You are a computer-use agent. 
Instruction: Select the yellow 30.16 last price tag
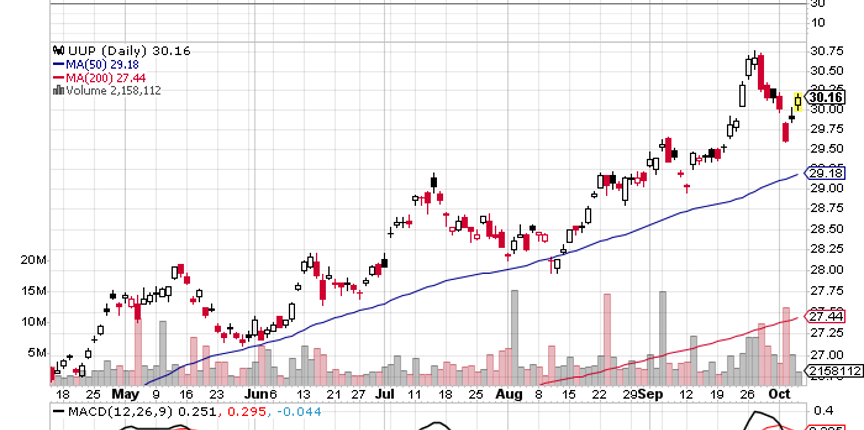tap(825, 98)
